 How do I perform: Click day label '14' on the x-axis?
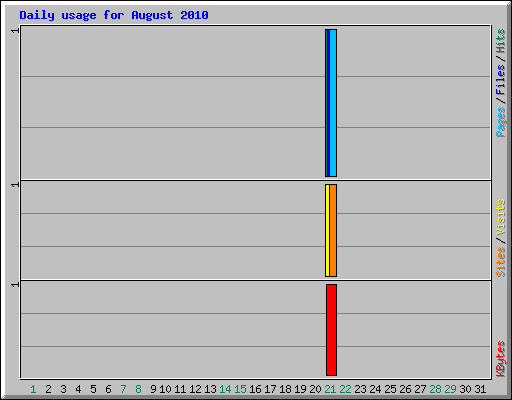pyautogui.click(x=225, y=389)
